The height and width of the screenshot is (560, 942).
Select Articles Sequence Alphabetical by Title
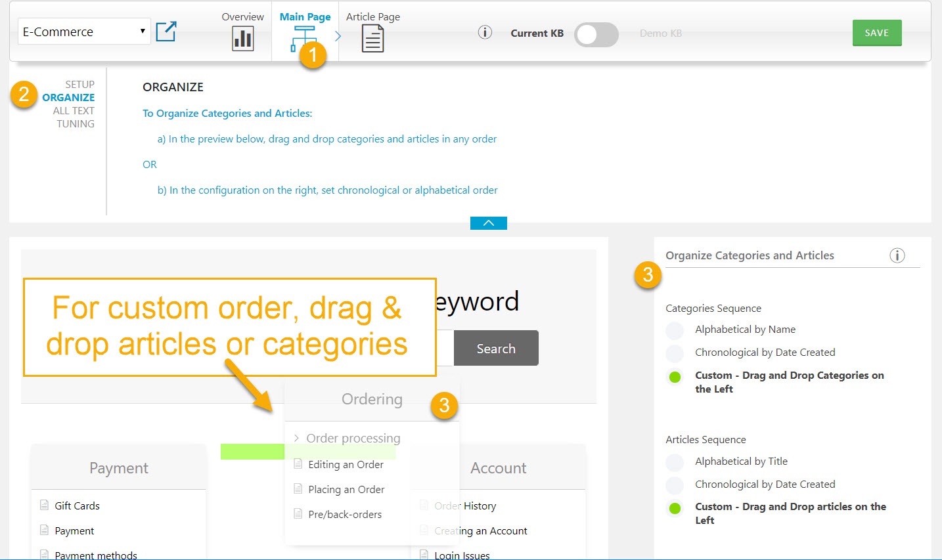tap(675, 463)
